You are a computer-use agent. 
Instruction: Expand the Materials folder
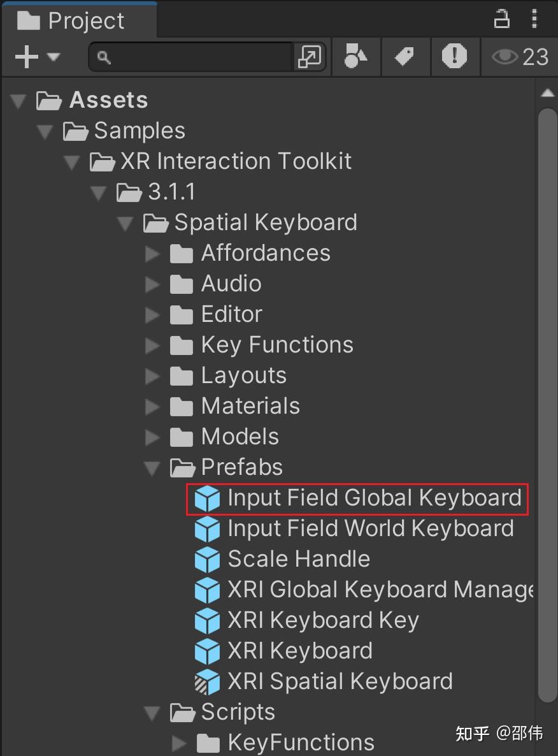[153, 406]
